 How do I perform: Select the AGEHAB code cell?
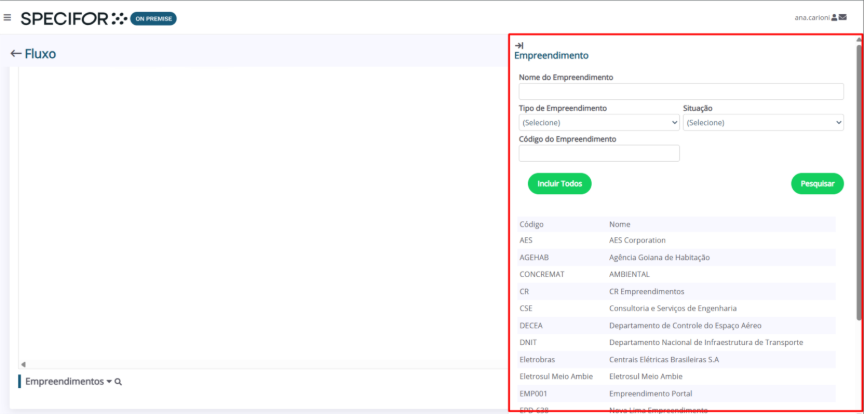click(x=534, y=257)
